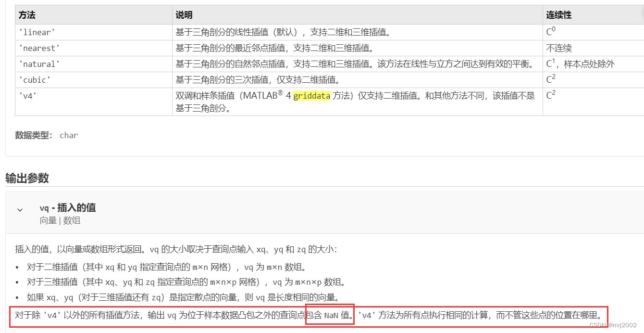644x333 pixels.
Task: Click the 'natural' description about 自然邻点插值
Action: (x=355, y=64)
